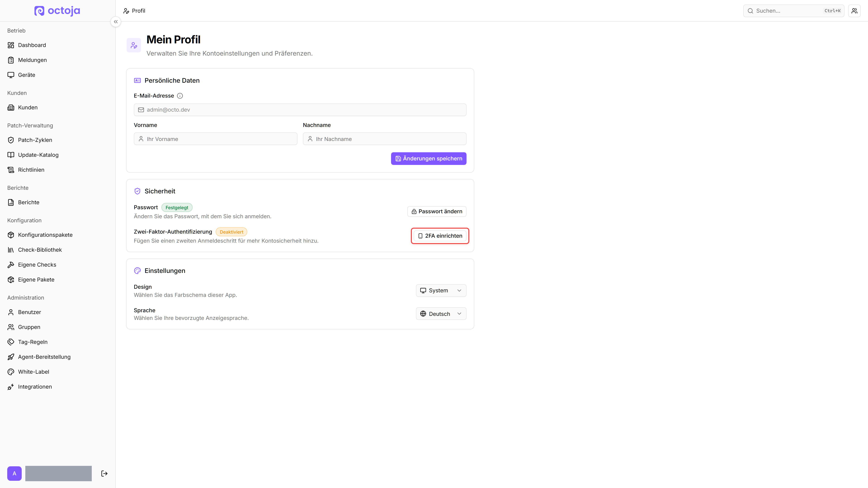
Task: Open the Richtlinien scroll icon
Action: (x=11, y=170)
